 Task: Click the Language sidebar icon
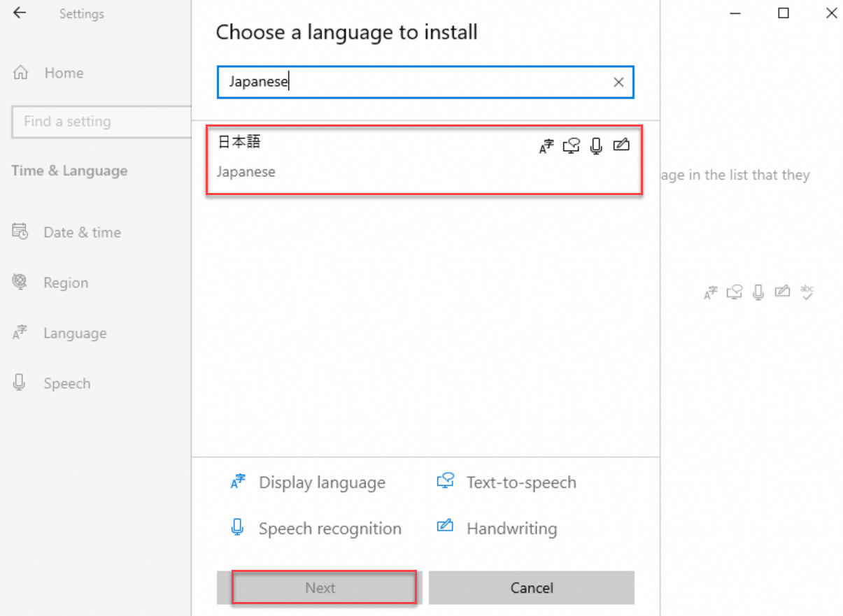click(x=20, y=333)
